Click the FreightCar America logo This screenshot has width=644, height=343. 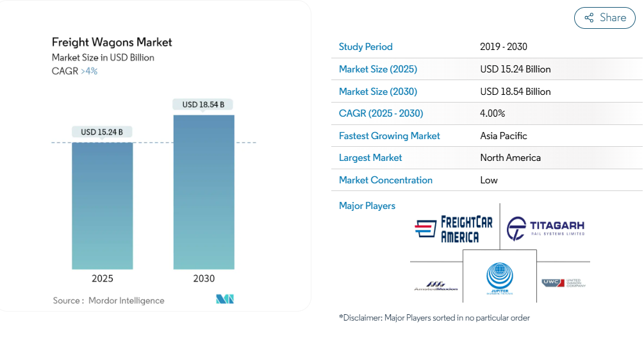454,229
